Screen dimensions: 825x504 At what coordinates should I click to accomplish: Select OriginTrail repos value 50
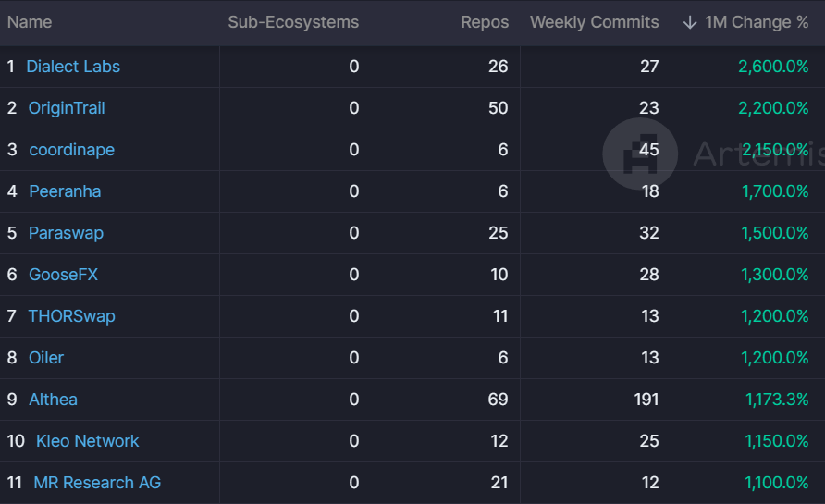click(498, 108)
